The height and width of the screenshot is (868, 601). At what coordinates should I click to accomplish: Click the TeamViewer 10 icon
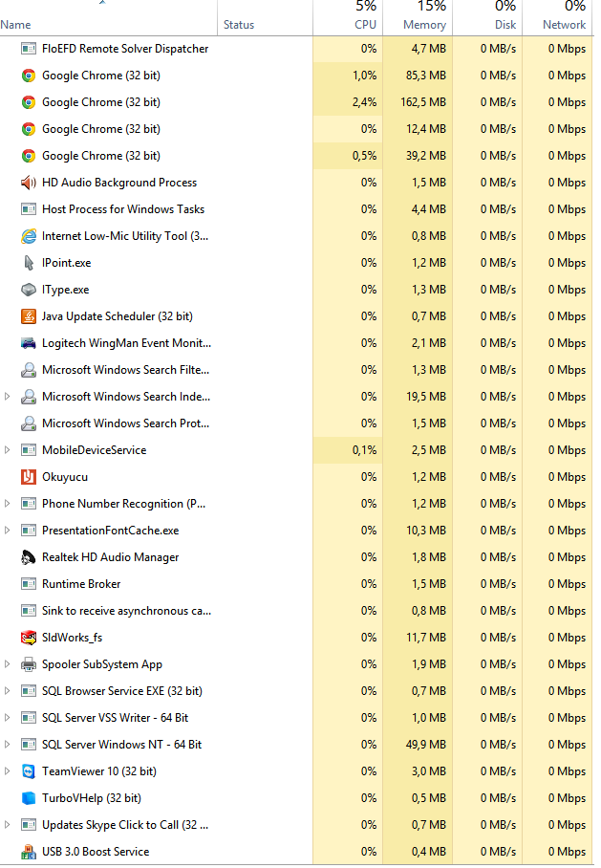29,771
